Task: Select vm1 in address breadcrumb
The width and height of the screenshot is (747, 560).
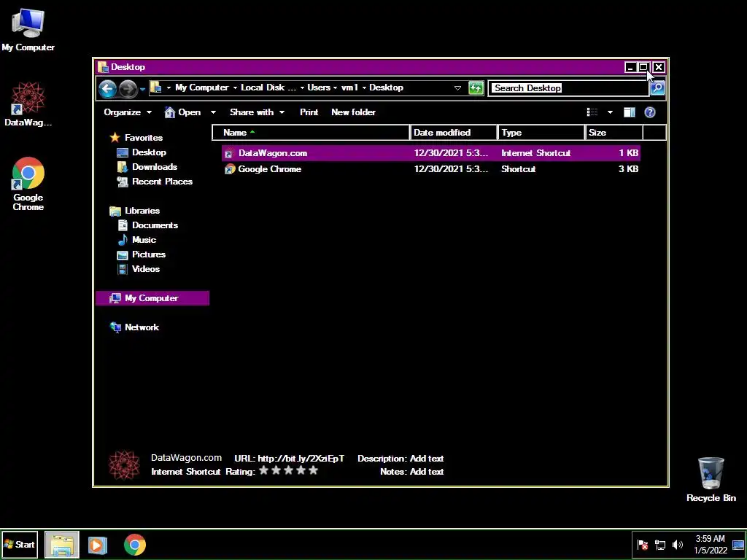Action: click(349, 87)
